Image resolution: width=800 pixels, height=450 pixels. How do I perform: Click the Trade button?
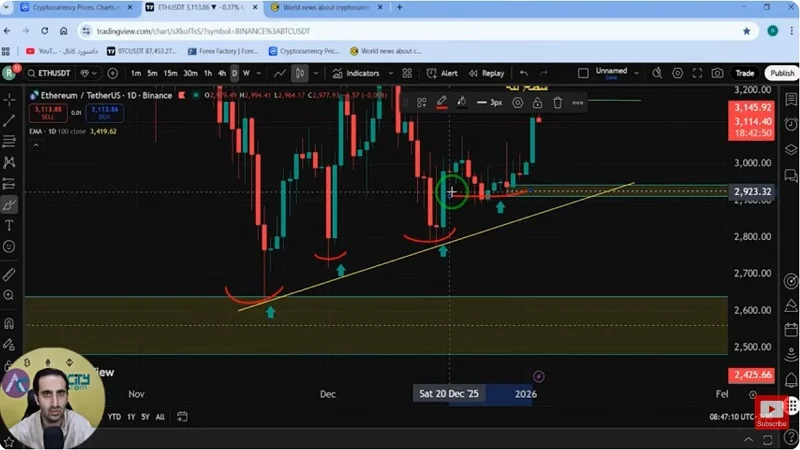click(745, 73)
